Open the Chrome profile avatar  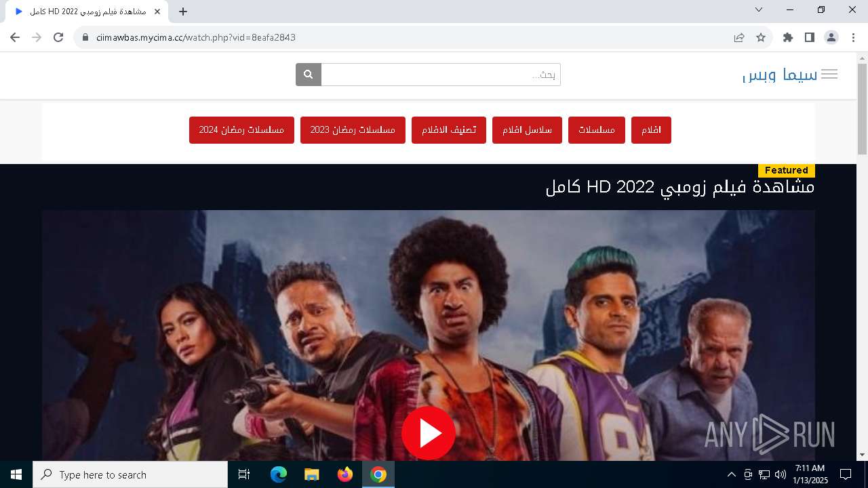831,37
